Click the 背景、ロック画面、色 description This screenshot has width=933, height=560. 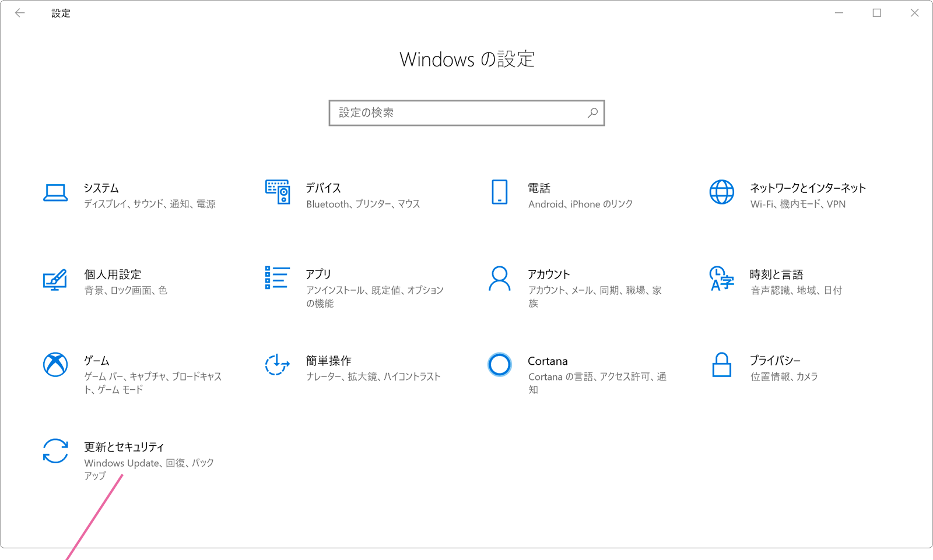coord(126,290)
